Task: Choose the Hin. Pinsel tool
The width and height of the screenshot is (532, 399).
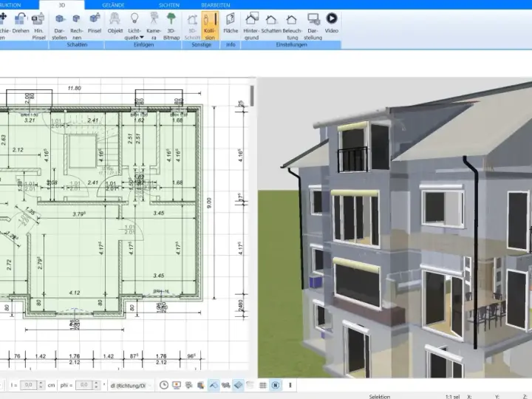Action: (x=38, y=26)
